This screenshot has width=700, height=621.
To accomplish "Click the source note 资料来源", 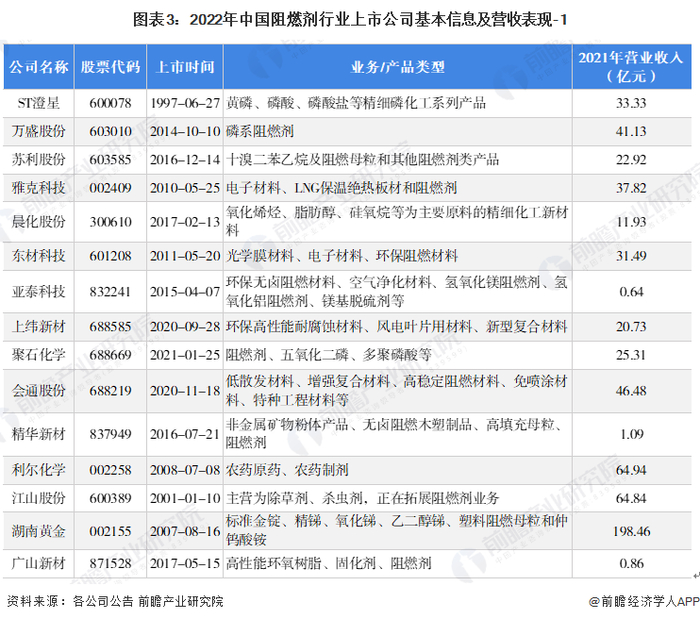I will click(115, 601).
